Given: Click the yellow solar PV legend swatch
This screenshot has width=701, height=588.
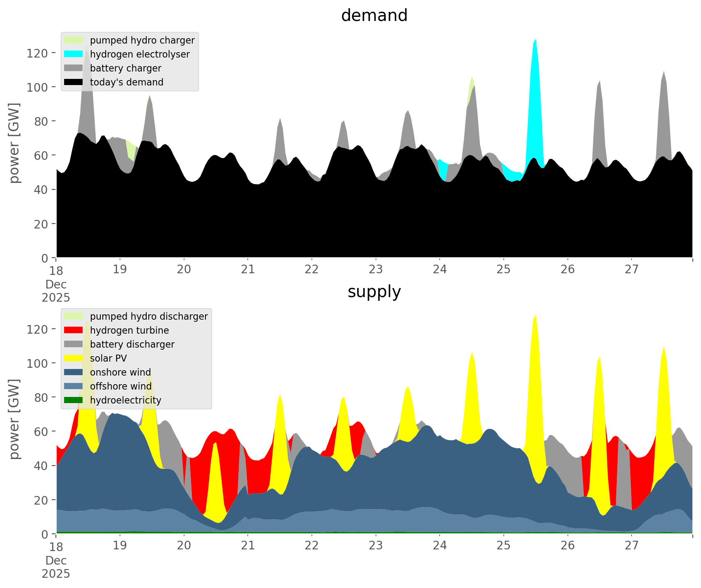Looking at the screenshot, I should coord(74,358).
